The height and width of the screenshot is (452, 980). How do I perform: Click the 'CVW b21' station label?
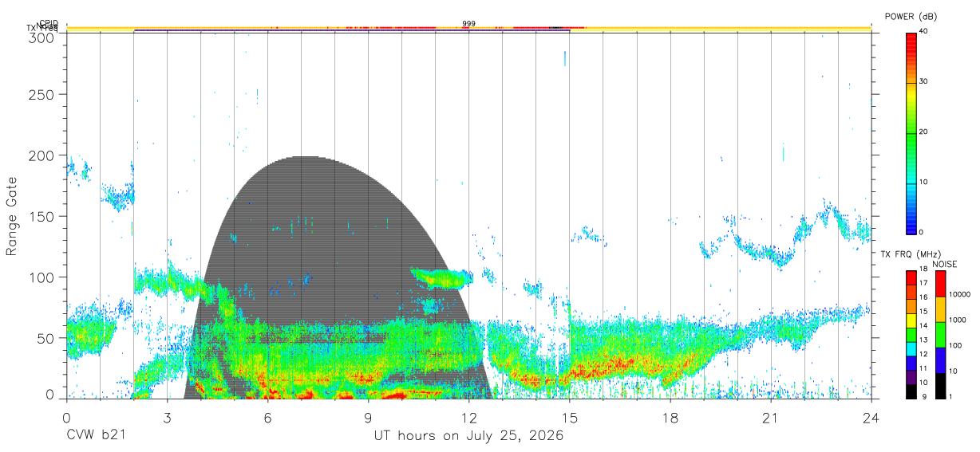point(97,436)
